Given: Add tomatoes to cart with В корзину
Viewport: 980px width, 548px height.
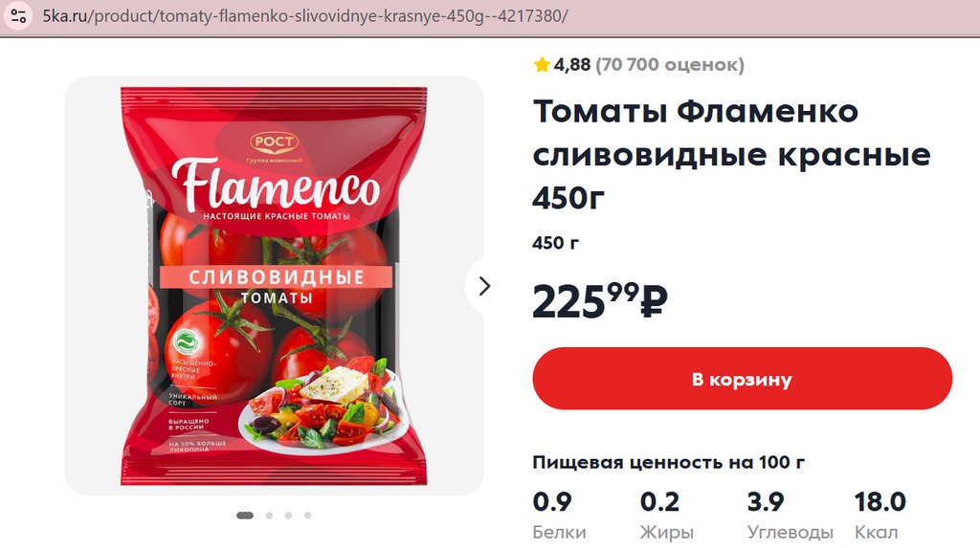Looking at the screenshot, I should pos(742,379).
